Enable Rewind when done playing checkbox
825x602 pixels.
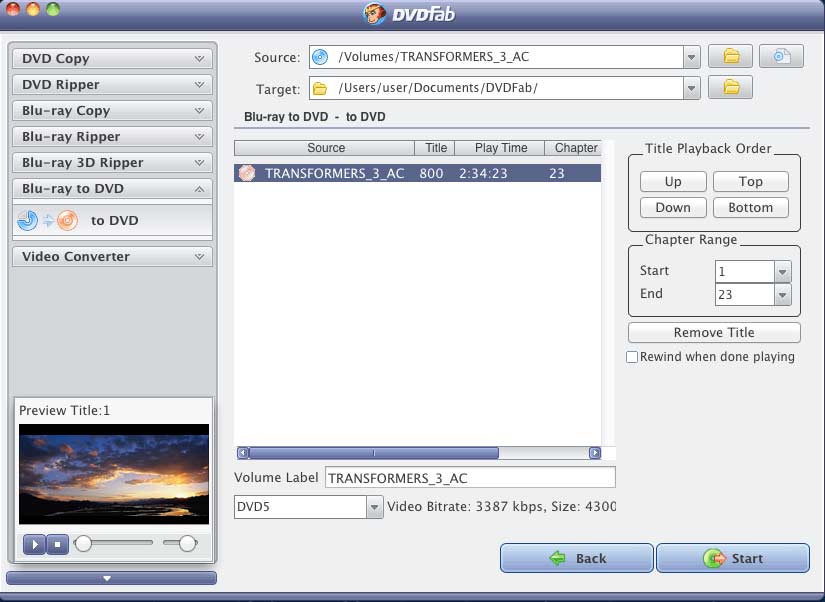pos(632,357)
